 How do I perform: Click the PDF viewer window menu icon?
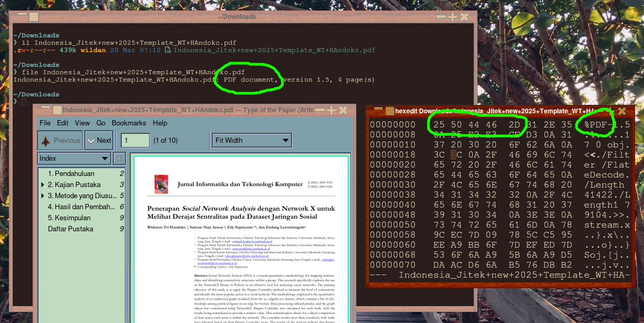(56, 110)
